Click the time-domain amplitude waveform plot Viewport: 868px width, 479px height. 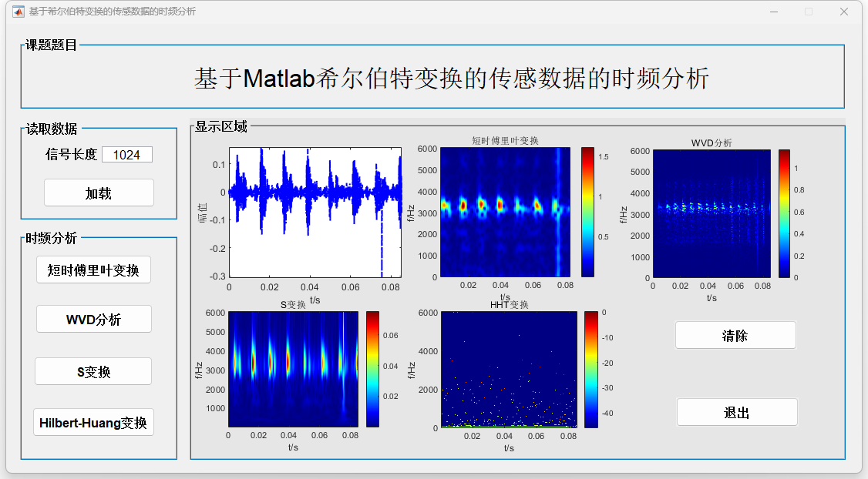coord(315,213)
